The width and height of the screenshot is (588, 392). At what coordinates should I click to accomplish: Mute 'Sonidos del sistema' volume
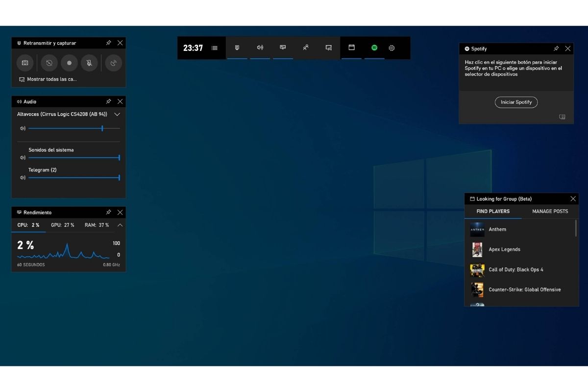pos(23,158)
